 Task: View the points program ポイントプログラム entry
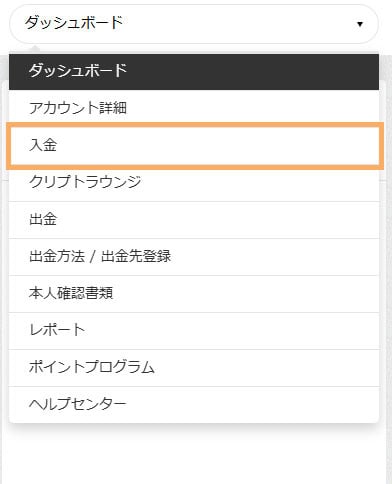click(x=194, y=368)
